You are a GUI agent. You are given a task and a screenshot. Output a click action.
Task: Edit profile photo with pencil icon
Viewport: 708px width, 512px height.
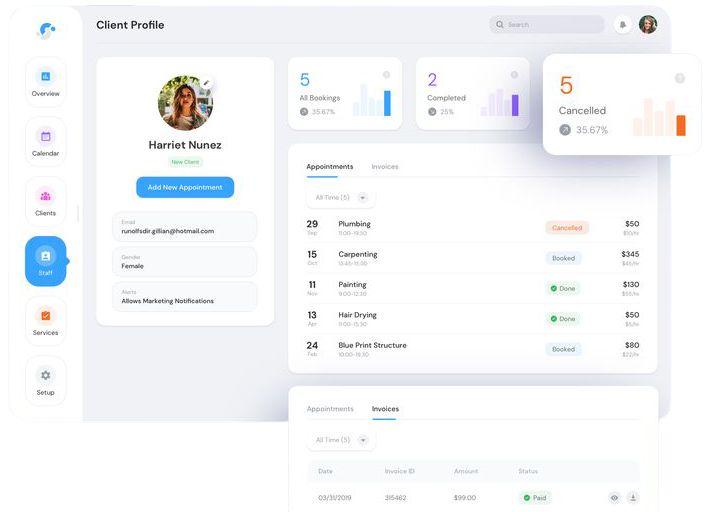tap(206, 83)
